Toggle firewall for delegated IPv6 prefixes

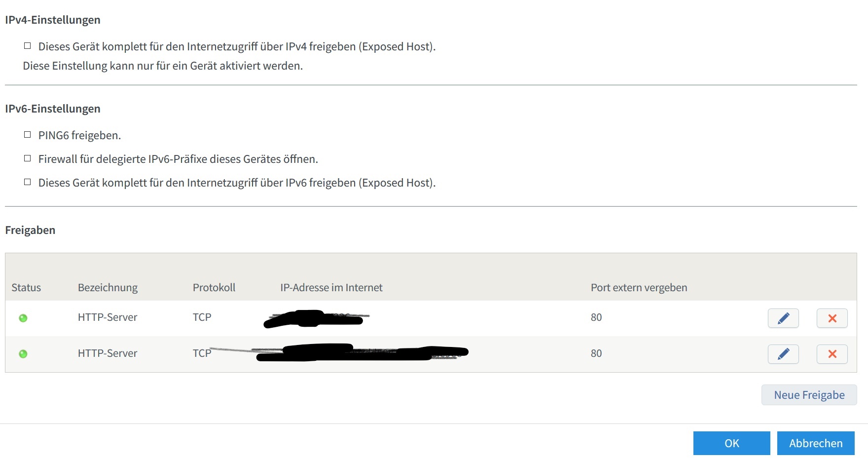(28, 158)
